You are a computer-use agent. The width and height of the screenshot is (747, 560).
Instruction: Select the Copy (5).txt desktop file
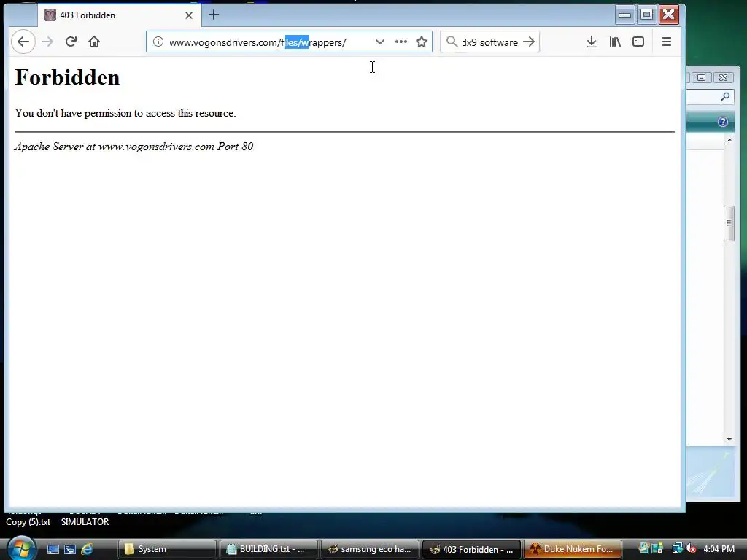pos(28,522)
